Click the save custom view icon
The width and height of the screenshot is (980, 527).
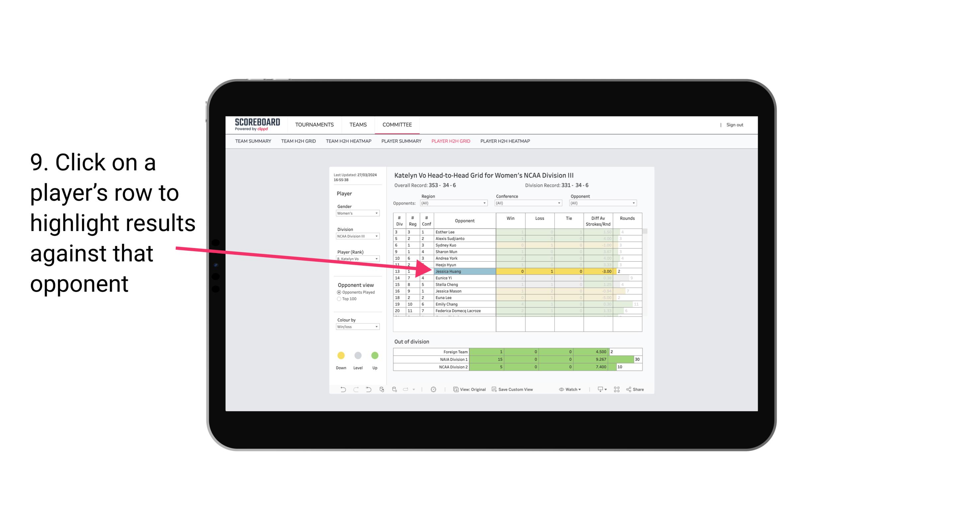(495, 390)
